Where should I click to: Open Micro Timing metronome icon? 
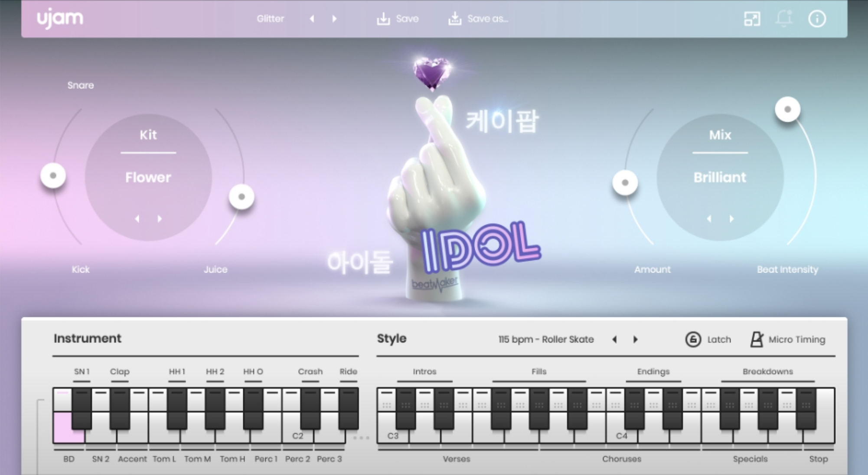coord(757,339)
